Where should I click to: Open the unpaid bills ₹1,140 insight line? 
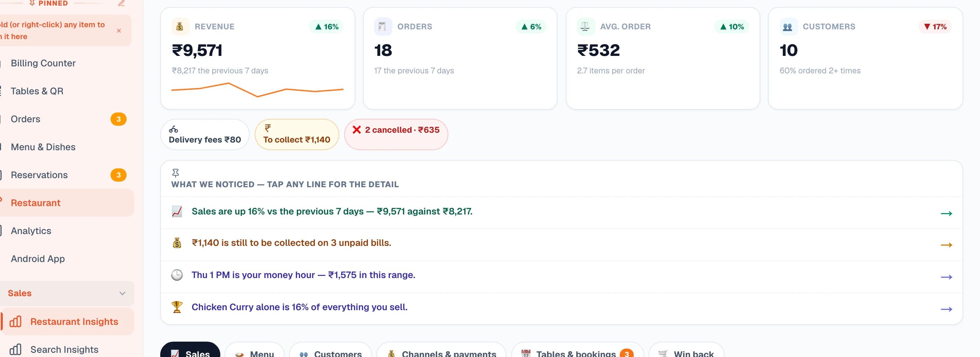pyautogui.click(x=561, y=245)
